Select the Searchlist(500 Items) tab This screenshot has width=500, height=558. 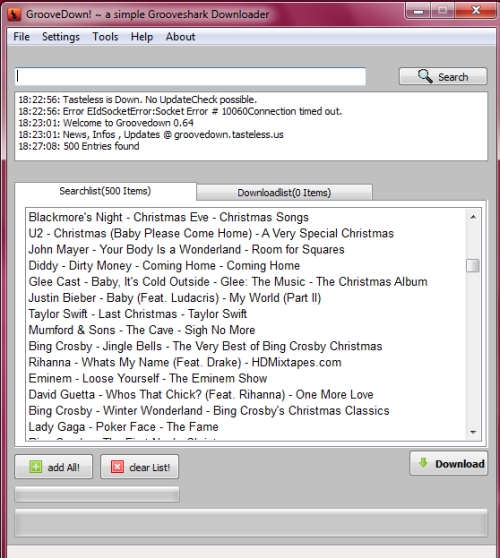point(105,191)
